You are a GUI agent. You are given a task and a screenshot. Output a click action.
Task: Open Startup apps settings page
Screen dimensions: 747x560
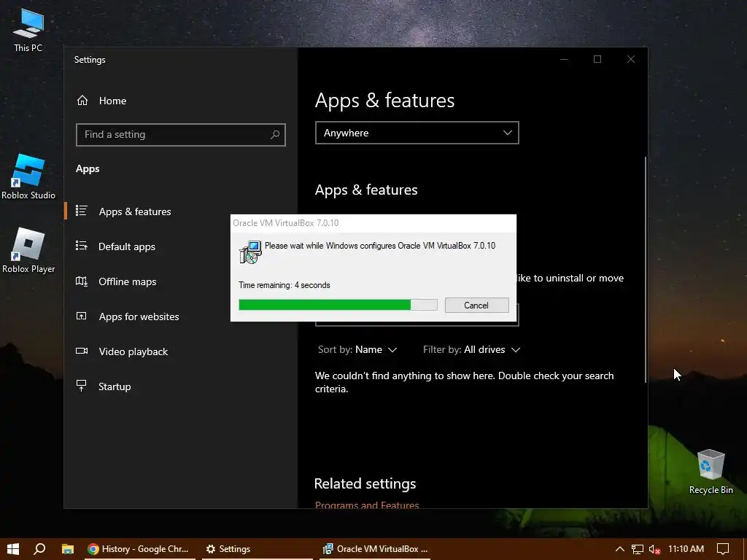(x=115, y=386)
